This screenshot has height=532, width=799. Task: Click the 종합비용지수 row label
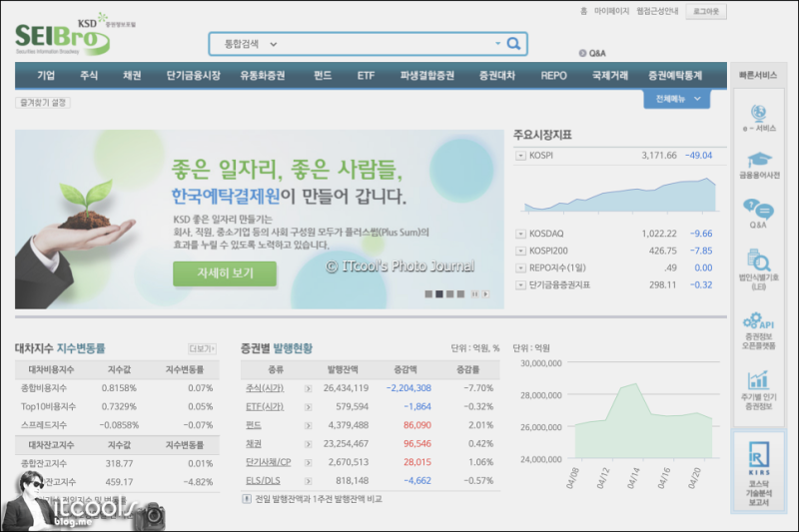(x=44, y=388)
